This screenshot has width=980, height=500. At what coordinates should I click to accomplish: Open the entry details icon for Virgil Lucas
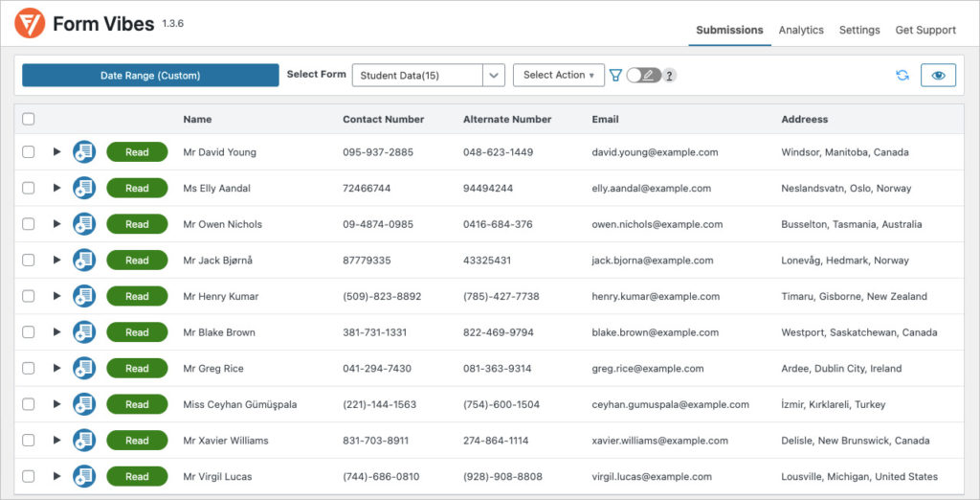(x=84, y=476)
